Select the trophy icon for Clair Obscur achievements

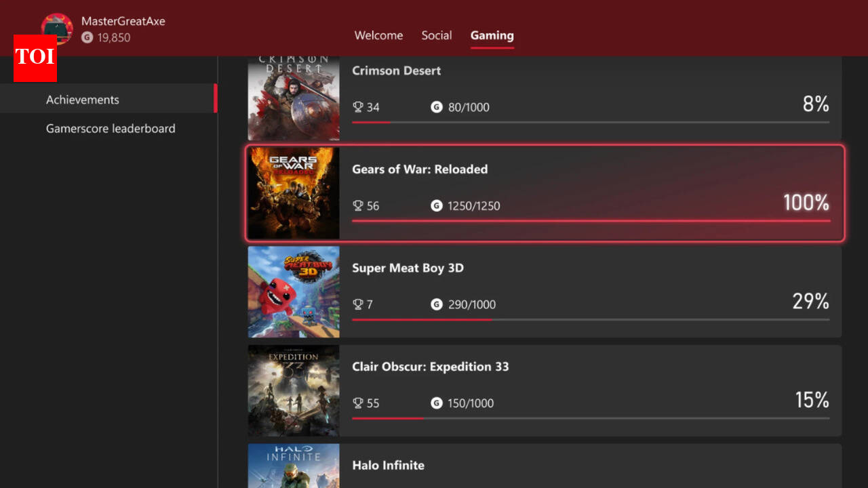(x=357, y=403)
